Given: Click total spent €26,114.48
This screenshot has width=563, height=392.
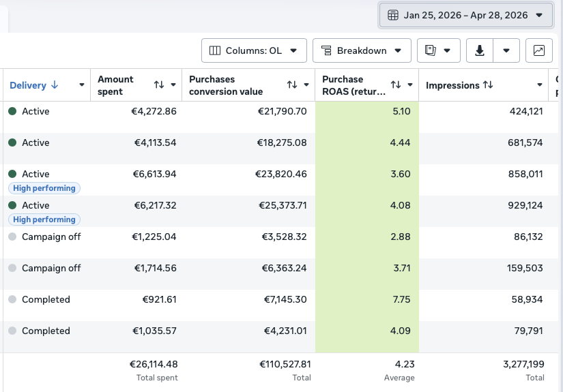Looking at the screenshot, I should click(154, 364).
